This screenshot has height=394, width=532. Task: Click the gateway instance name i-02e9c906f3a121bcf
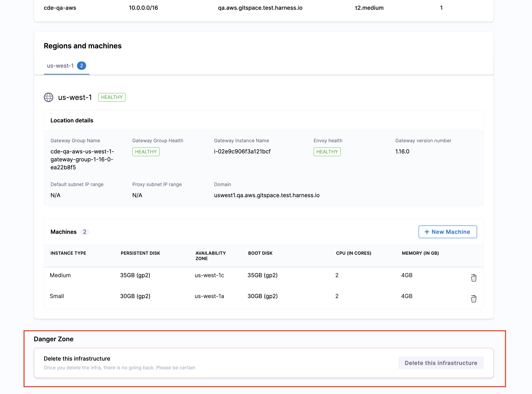click(x=242, y=152)
